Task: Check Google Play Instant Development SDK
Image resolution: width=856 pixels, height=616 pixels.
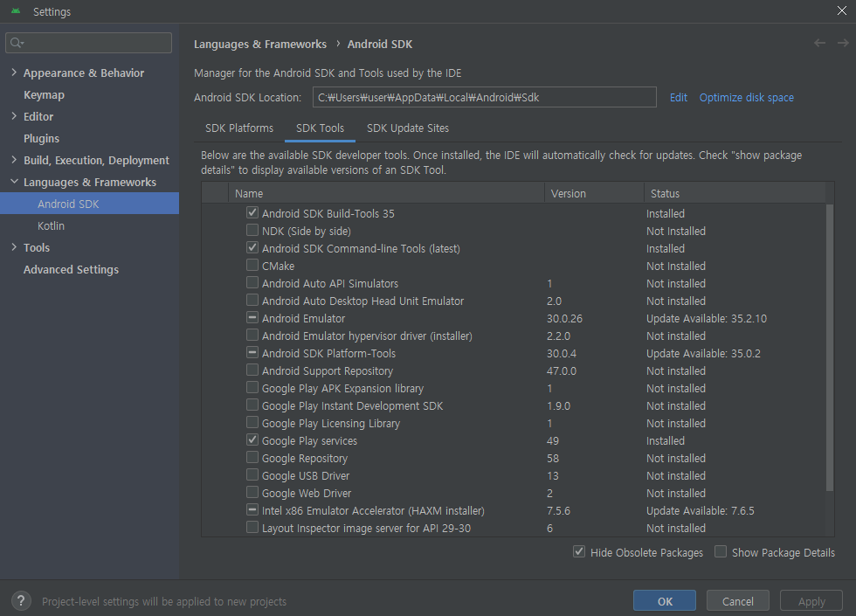Action: 252,405
